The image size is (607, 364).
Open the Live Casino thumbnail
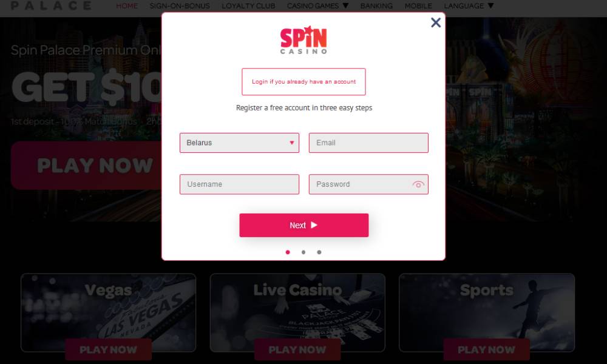(x=297, y=312)
